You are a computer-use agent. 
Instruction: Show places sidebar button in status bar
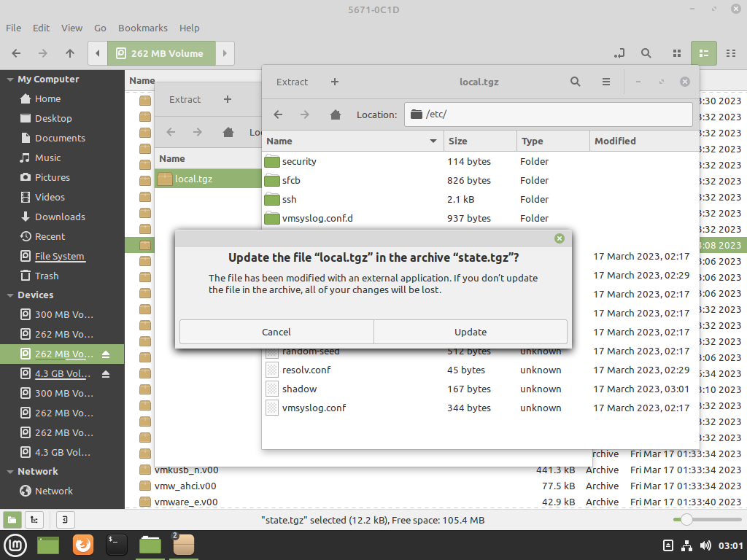coord(12,520)
